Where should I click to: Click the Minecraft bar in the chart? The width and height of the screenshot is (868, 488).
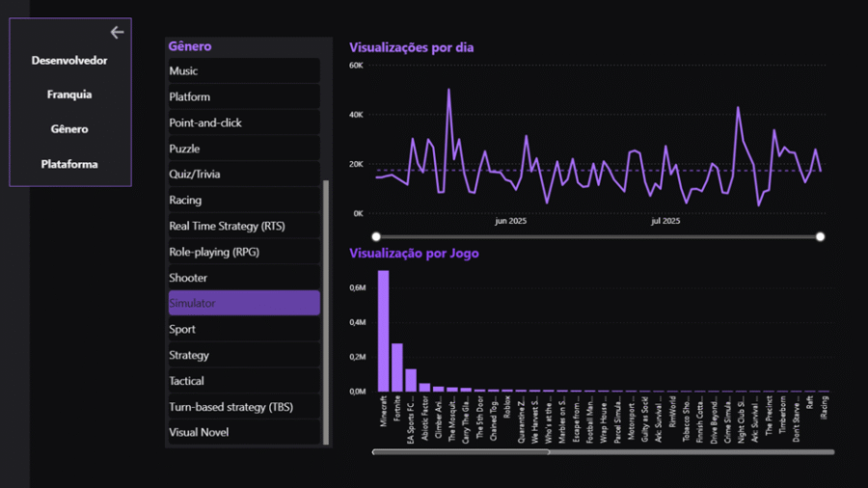383,330
